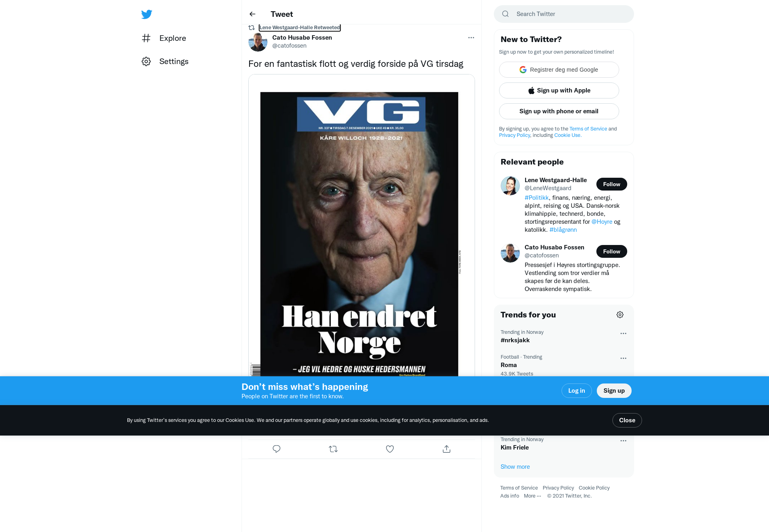Open the tweet's three-dot more menu
Screen dimensions: 769x532
(x=471, y=38)
